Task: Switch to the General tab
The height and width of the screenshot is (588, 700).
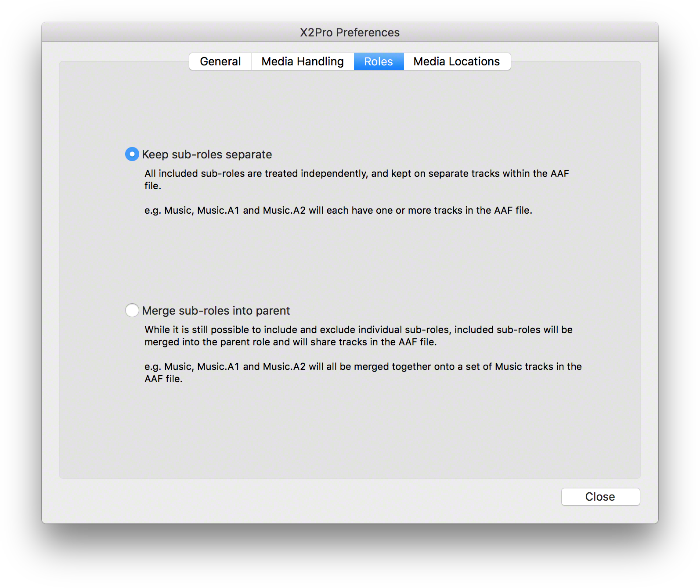Action: [x=220, y=61]
